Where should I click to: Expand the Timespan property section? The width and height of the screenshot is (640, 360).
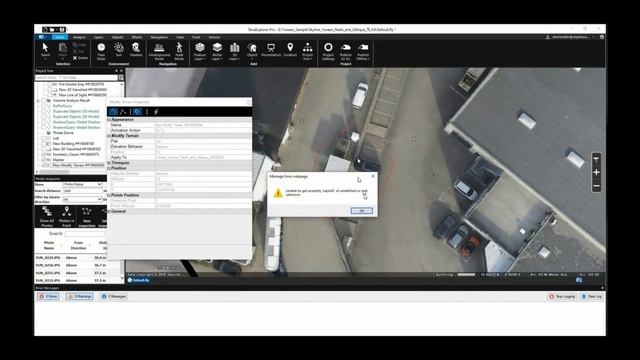point(109,162)
